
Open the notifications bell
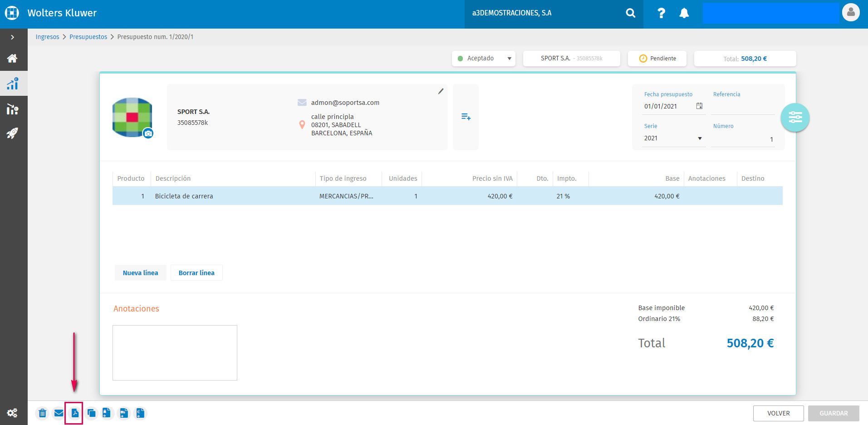point(684,13)
